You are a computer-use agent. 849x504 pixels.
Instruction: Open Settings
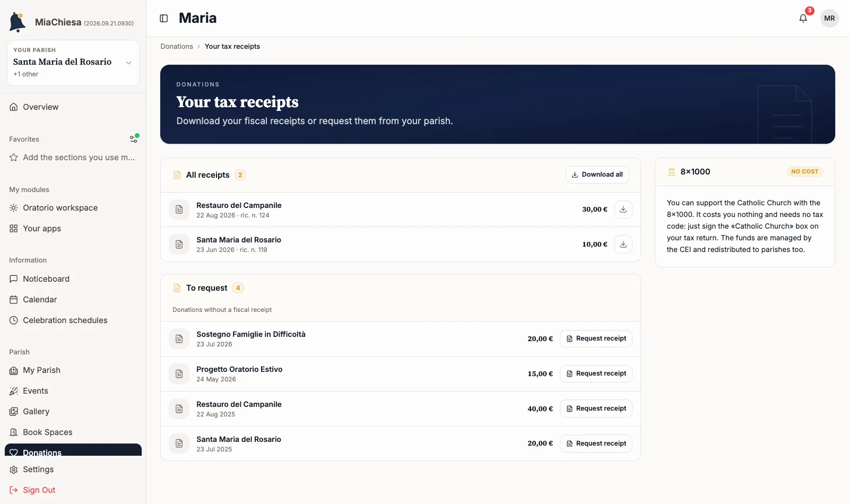(73, 470)
